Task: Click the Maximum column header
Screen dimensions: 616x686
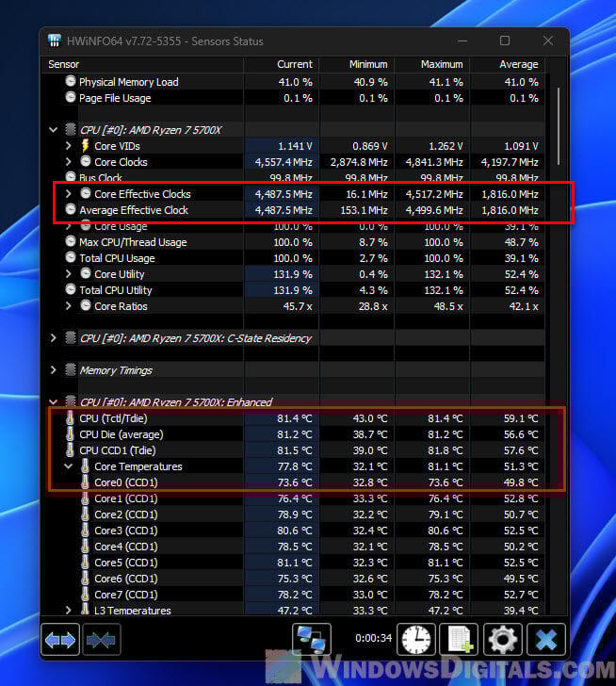Action: [432, 64]
